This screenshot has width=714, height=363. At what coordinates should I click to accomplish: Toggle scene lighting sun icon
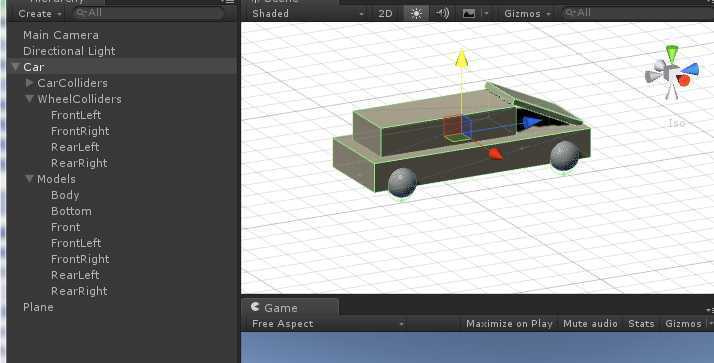point(416,13)
